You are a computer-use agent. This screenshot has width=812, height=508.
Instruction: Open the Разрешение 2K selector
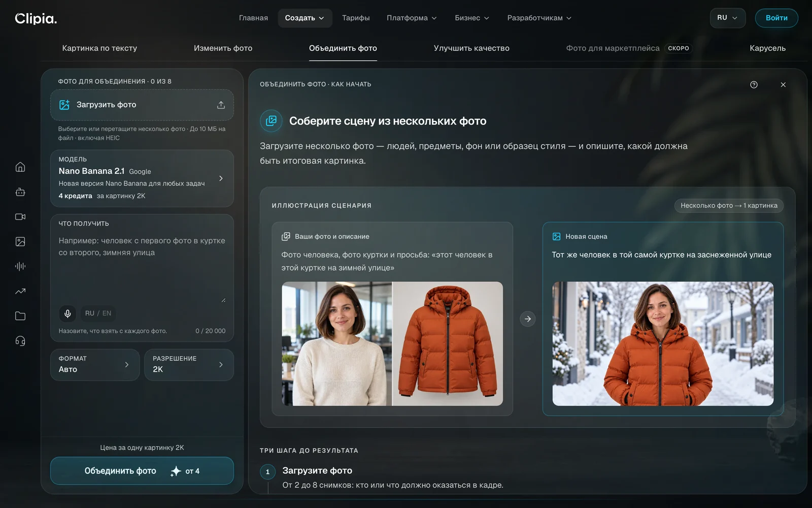click(189, 365)
